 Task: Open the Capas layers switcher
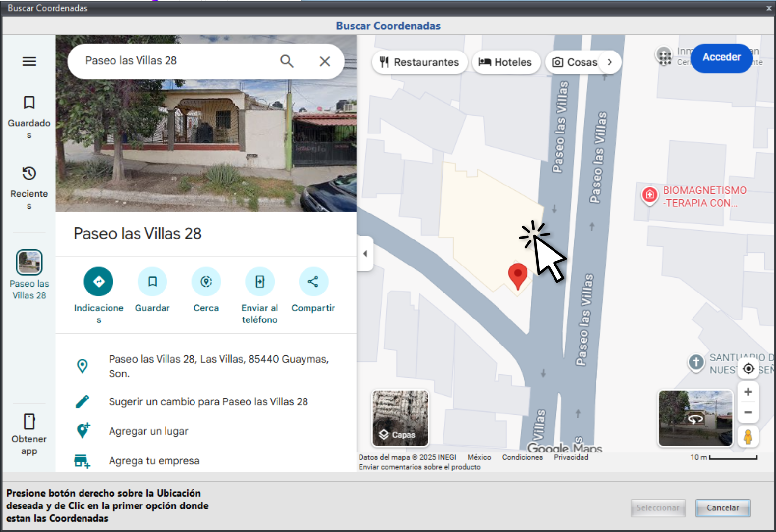tap(400, 418)
